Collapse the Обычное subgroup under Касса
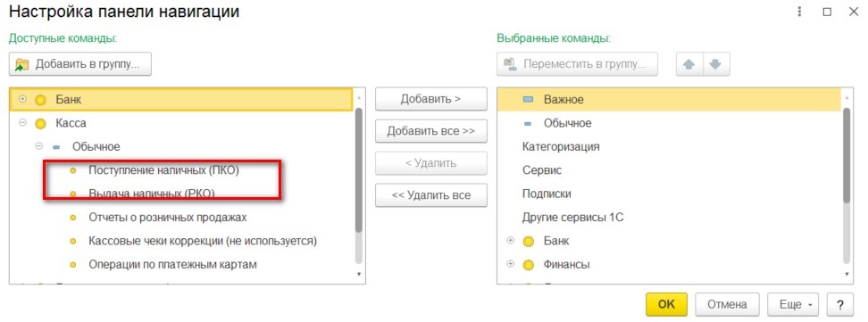The image size is (868, 322). tap(38, 146)
